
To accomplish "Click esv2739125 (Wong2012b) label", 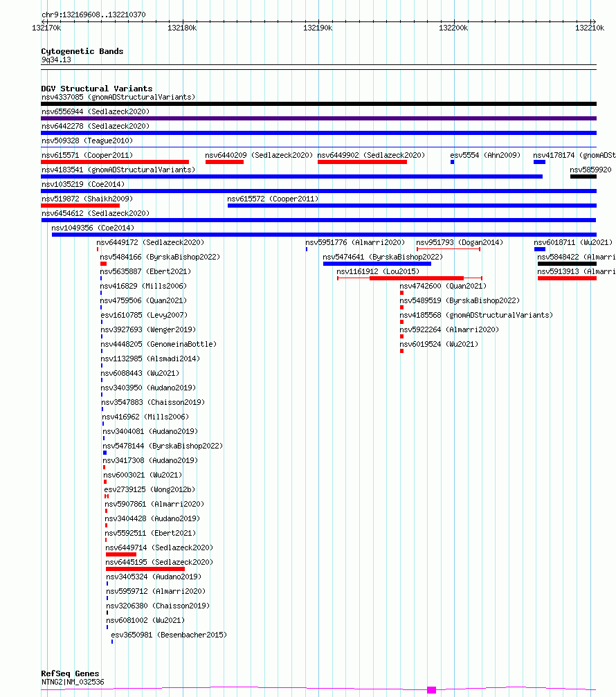I will coord(150,489).
